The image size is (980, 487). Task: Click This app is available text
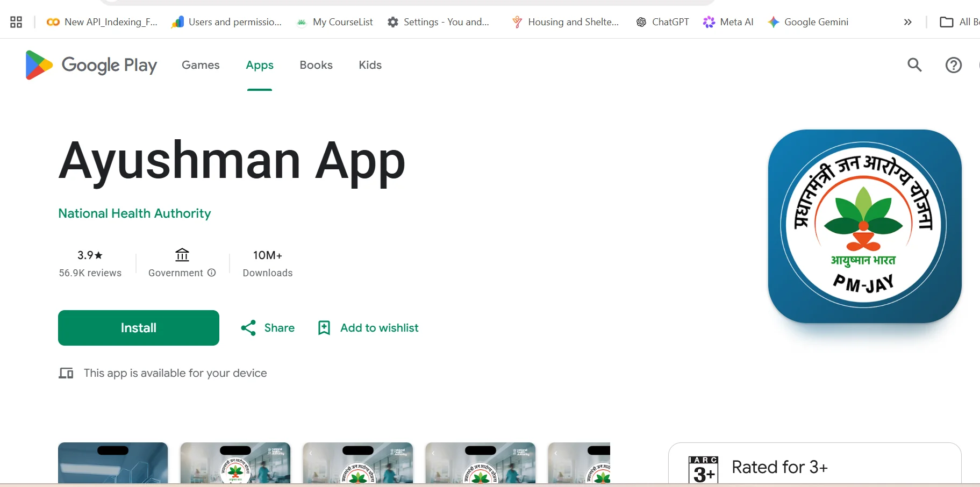point(175,373)
